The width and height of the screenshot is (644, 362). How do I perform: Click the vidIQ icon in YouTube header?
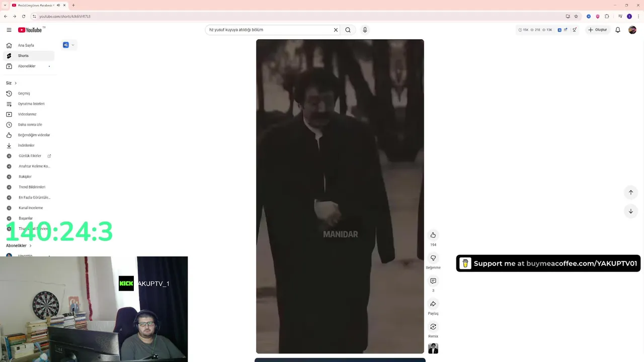click(559, 30)
